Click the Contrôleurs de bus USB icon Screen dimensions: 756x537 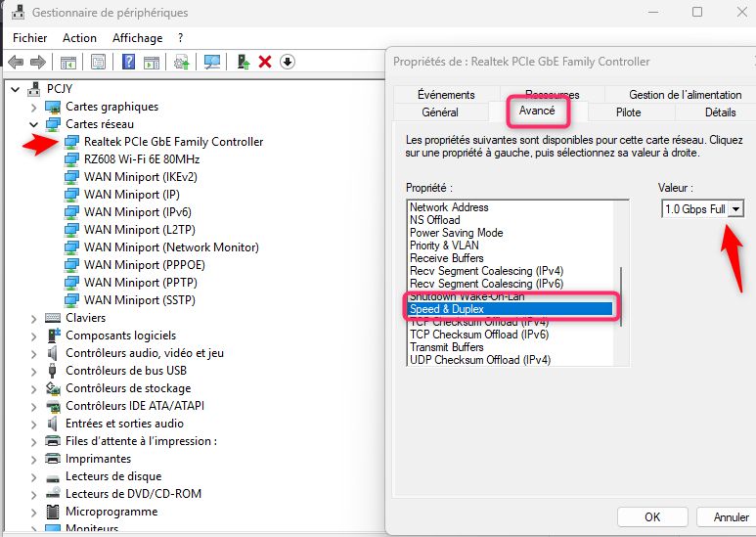53,370
